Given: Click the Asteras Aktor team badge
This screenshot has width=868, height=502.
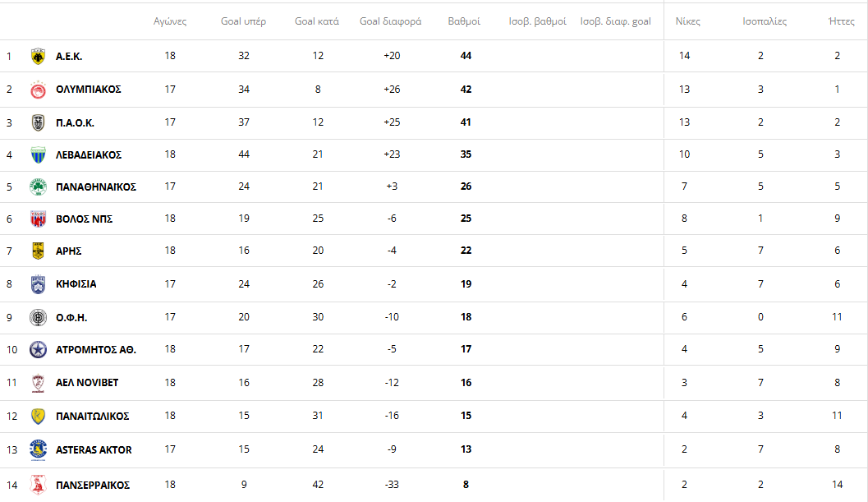Looking at the screenshot, I should pos(38,449).
